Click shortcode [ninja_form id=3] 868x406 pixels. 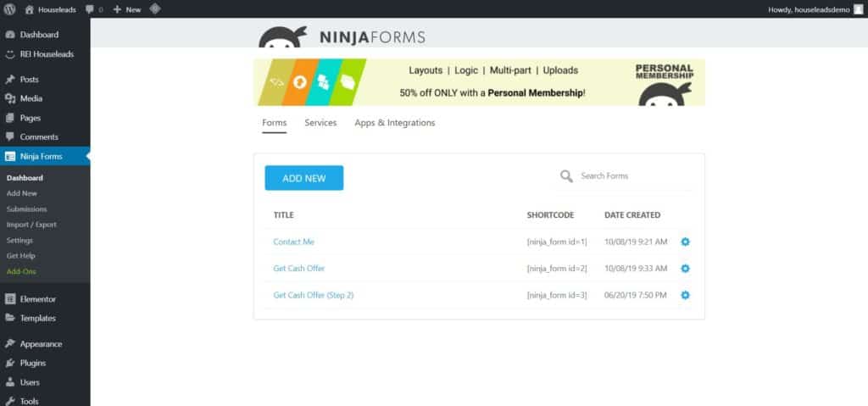[x=557, y=295]
